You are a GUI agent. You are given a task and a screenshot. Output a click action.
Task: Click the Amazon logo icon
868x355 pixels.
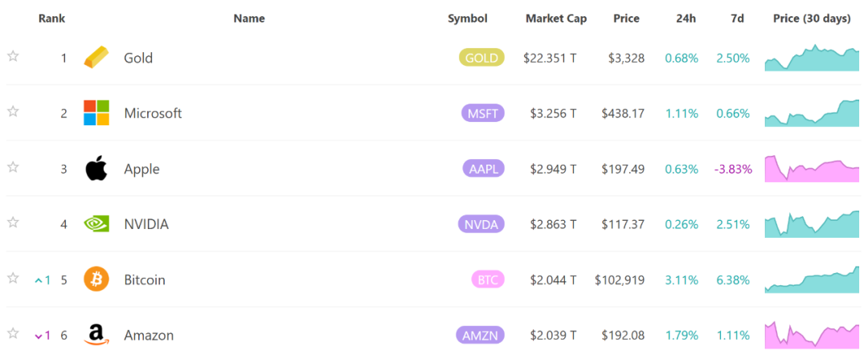(x=96, y=335)
